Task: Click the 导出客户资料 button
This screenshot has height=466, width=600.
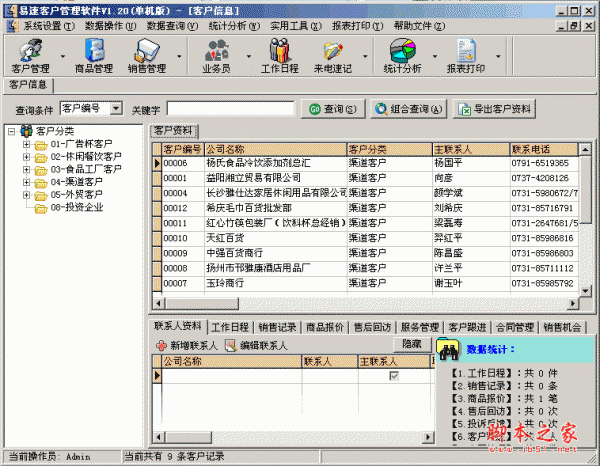Action: (494, 109)
